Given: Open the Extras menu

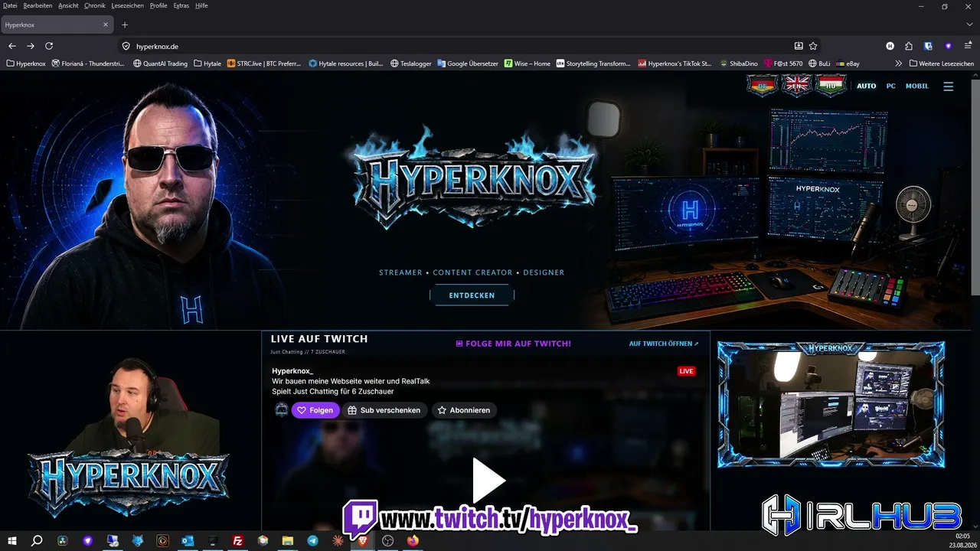Looking at the screenshot, I should click(181, 5).
